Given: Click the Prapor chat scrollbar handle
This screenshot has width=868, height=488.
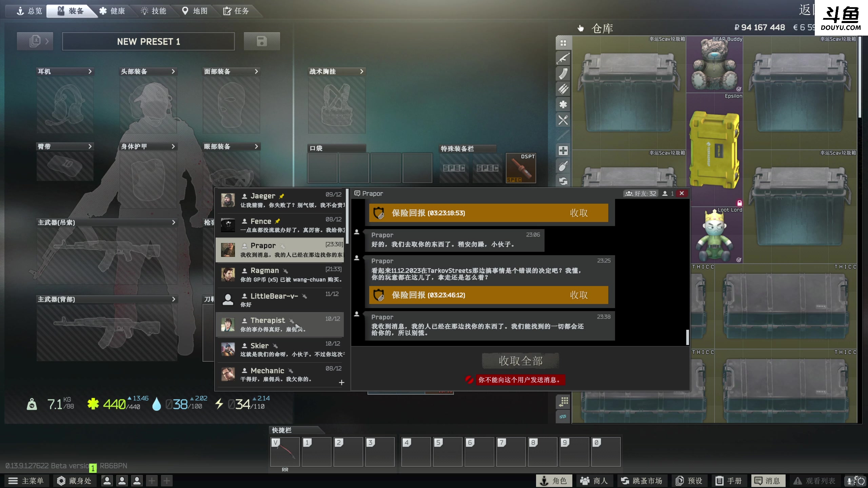Looking at the screenshot, I should [x=688, y=337].
